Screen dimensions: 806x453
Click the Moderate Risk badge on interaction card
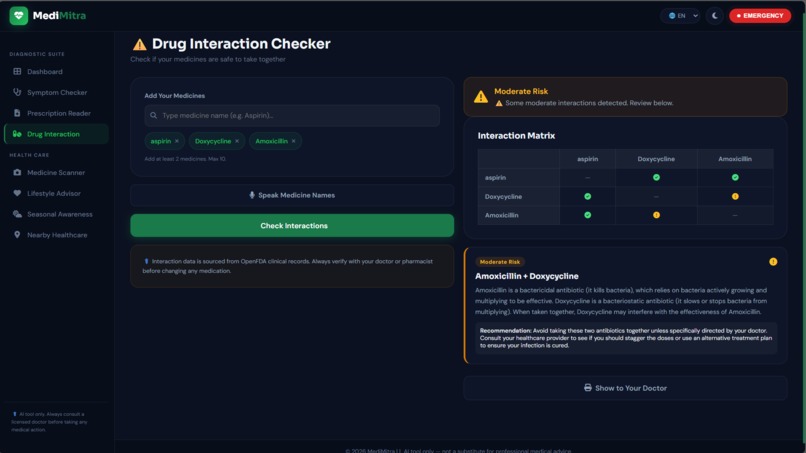pos(500,262)
